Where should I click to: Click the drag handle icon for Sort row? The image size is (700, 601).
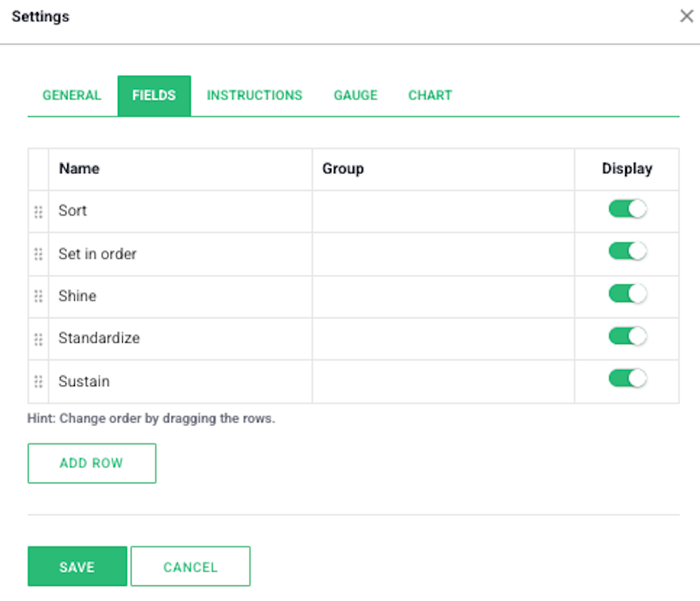coord(39,212)
